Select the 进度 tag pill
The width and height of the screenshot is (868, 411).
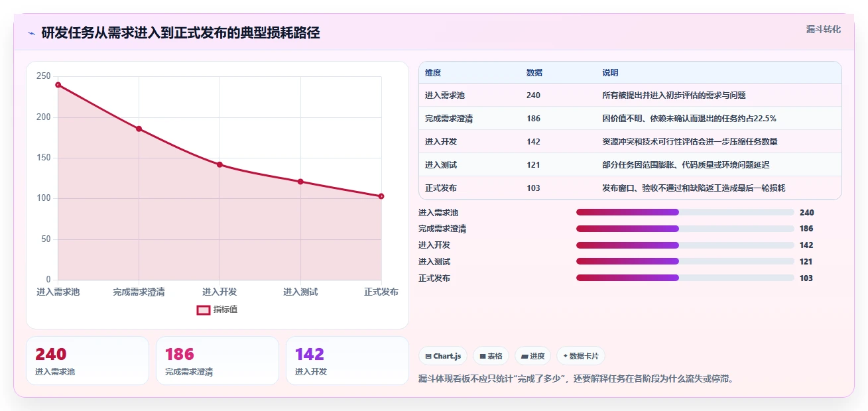[532, 356]
